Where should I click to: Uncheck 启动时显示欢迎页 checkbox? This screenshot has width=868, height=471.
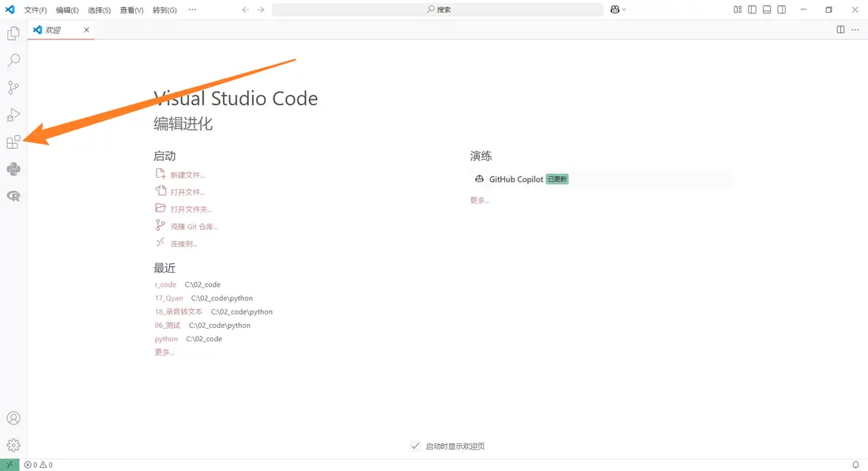tap(415, 446)
